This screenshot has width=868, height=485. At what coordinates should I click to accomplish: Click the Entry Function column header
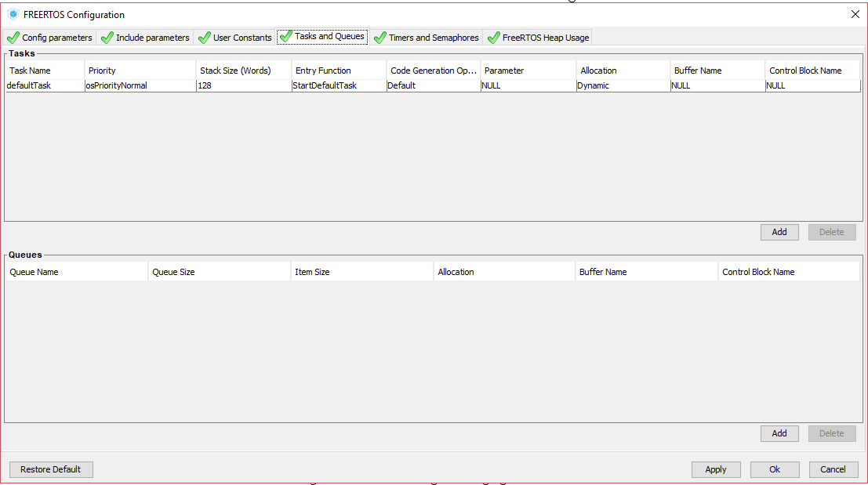point(339,71)
